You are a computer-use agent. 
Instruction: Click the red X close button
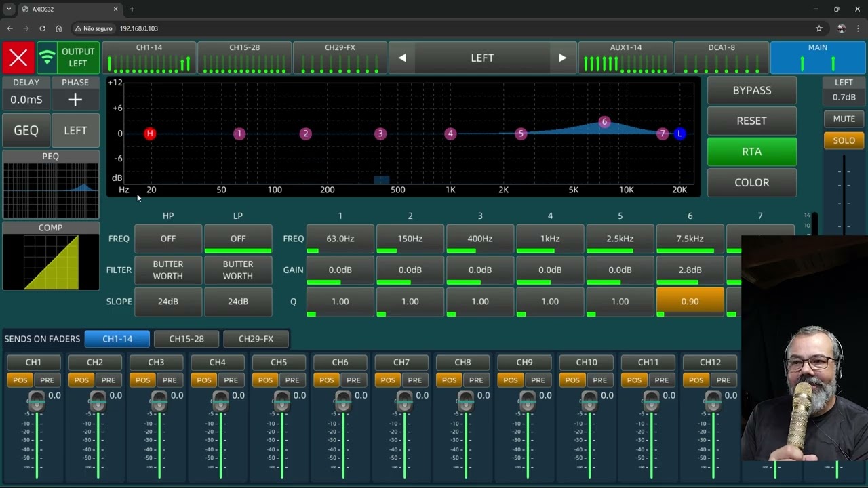18,58
